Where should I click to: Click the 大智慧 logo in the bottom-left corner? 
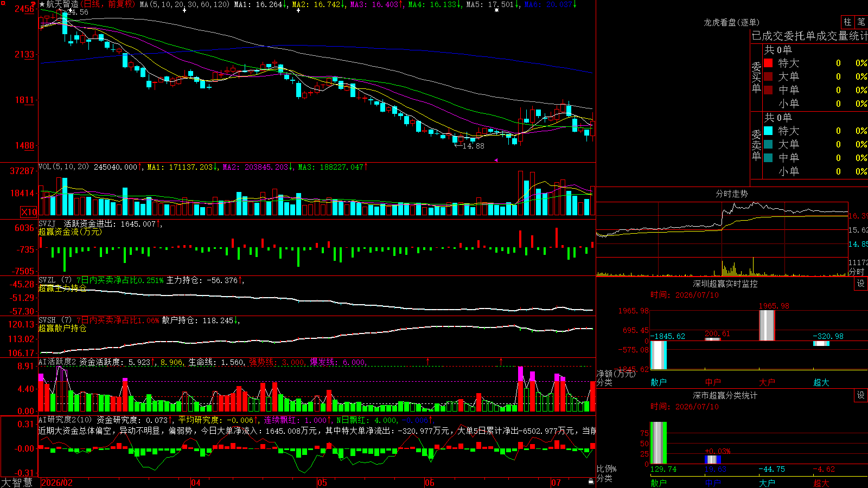tap(17, 483)
